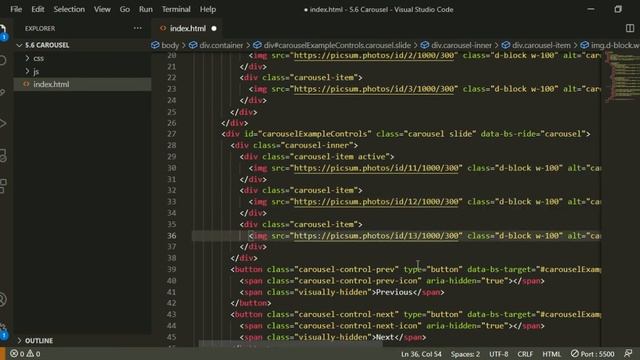Click errors and warnings count in status bar
Screen dimensions: 640x360
(x=25, y=354)
